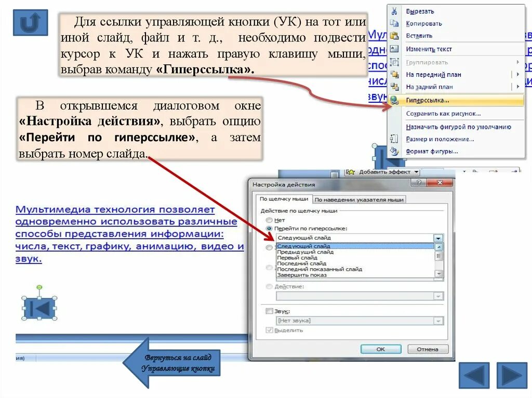Click the bring-to-front icon beside На передний план

394,75
